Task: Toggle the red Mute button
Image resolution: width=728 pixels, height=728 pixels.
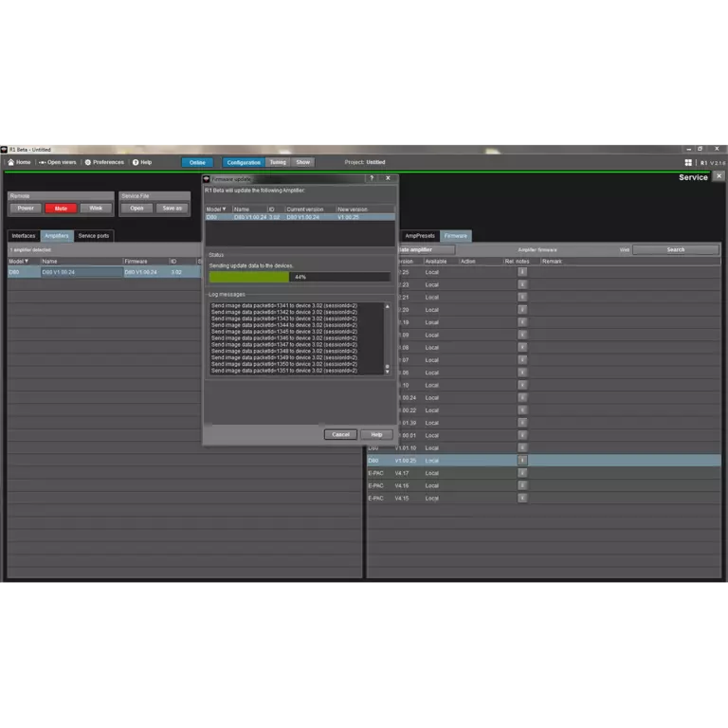Action: click(61, 209)
